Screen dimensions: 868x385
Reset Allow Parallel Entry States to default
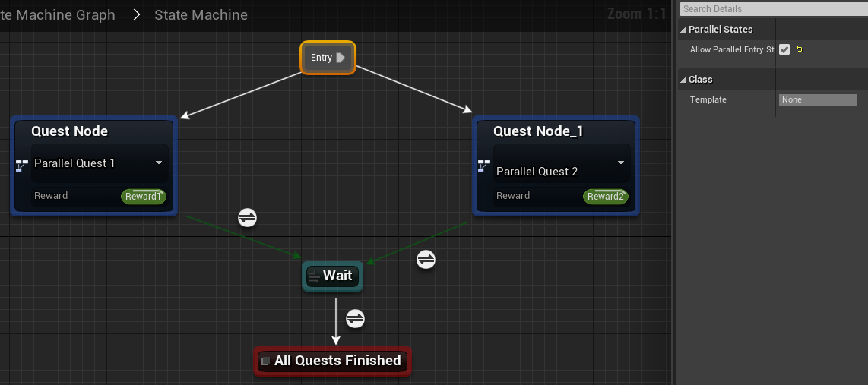[800, 50]
